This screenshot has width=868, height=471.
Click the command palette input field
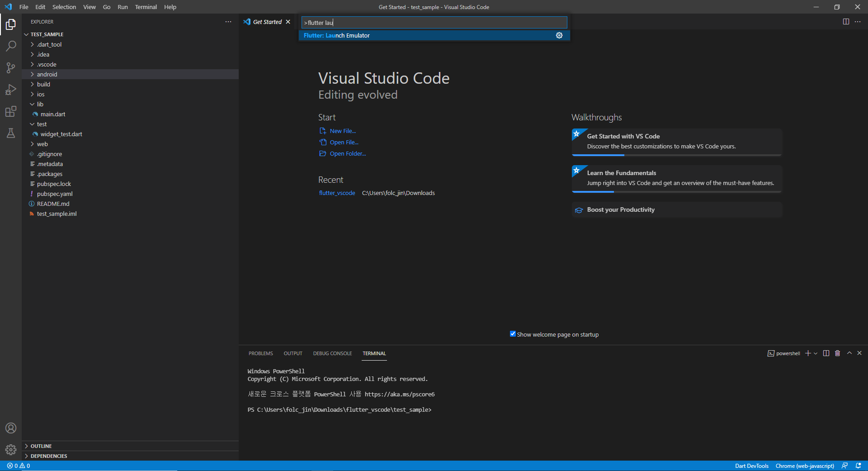pyautogui.click(x=434, y=23)
